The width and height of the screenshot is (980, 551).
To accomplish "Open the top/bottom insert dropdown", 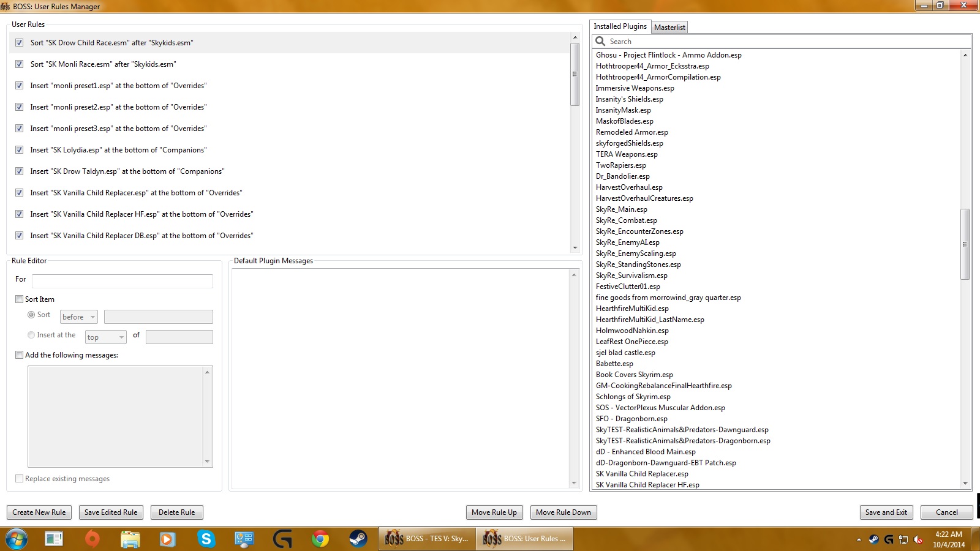I will tap(105, 337).
